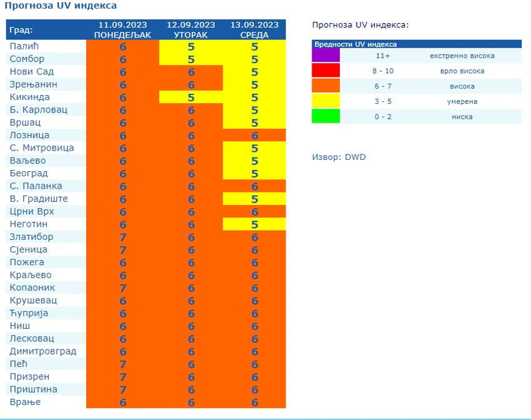The height and width of the screenshot is (420, 531).
Task: Click Врање's Wednesday UV value
Action: 255,402
